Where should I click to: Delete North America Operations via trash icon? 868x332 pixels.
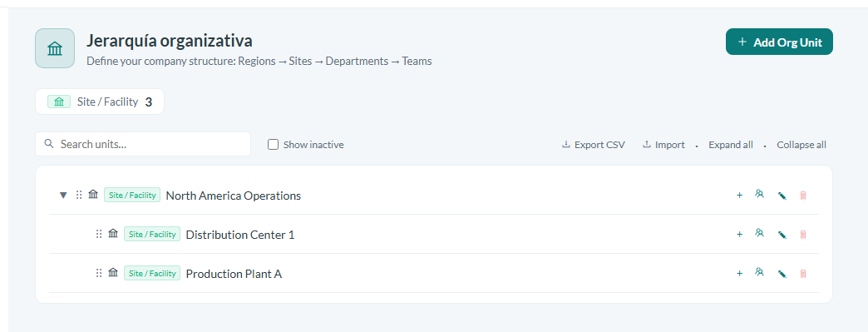tap(803, 196)
